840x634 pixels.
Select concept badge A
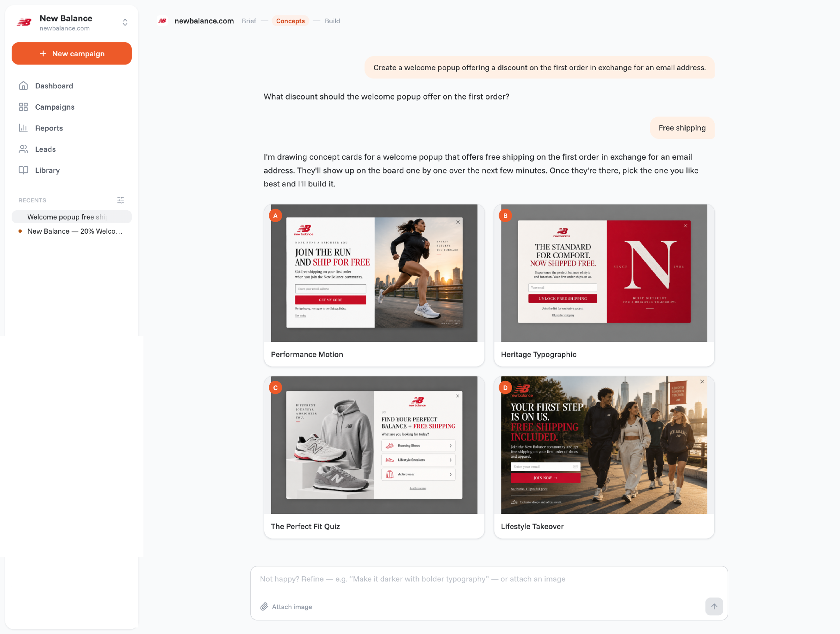coord(275,216)
